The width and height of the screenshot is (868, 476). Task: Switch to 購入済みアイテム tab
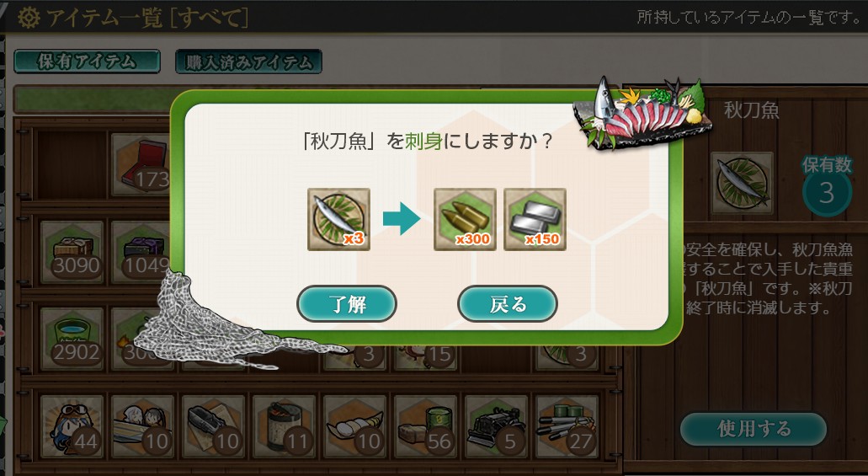tap(248, 62)
